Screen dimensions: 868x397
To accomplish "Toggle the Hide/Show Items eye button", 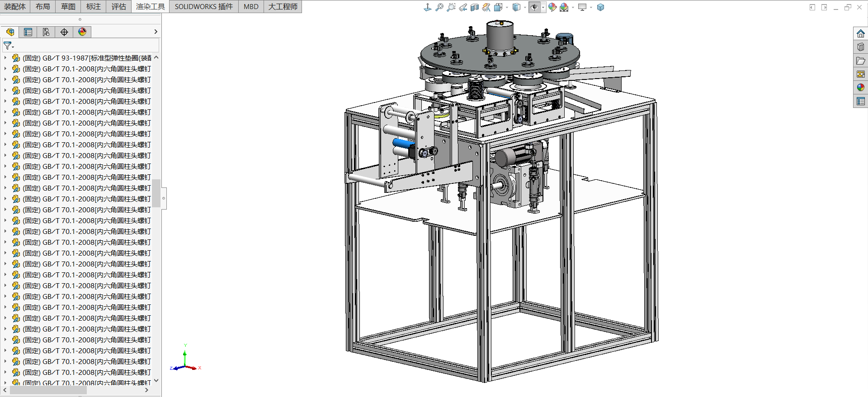I will (x=534, y=7).
